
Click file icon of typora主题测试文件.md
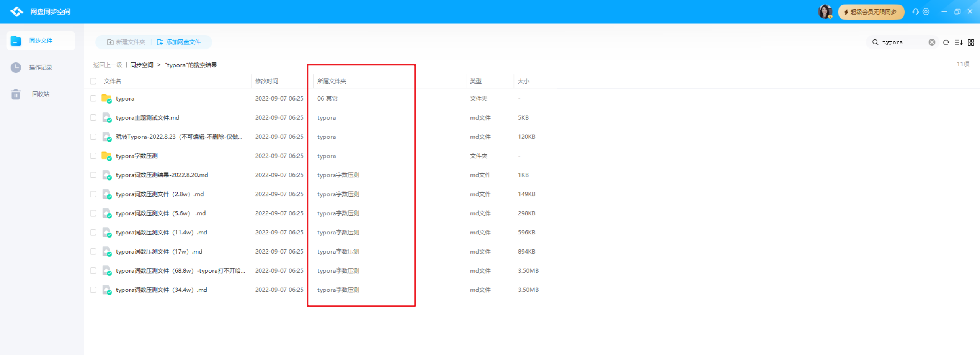[106, 117]
